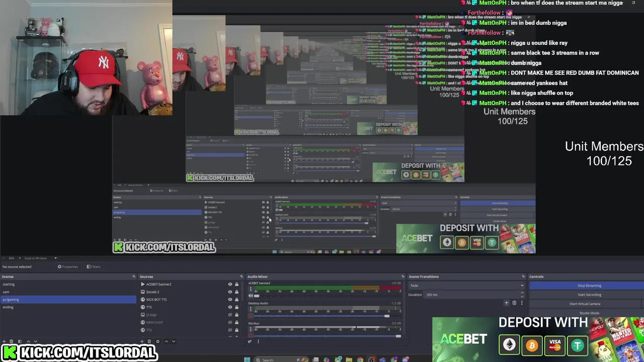Image resolution: width=644 pixels, height=362 pixels.
Task: Select the starting scene
Action: [68, 284]
